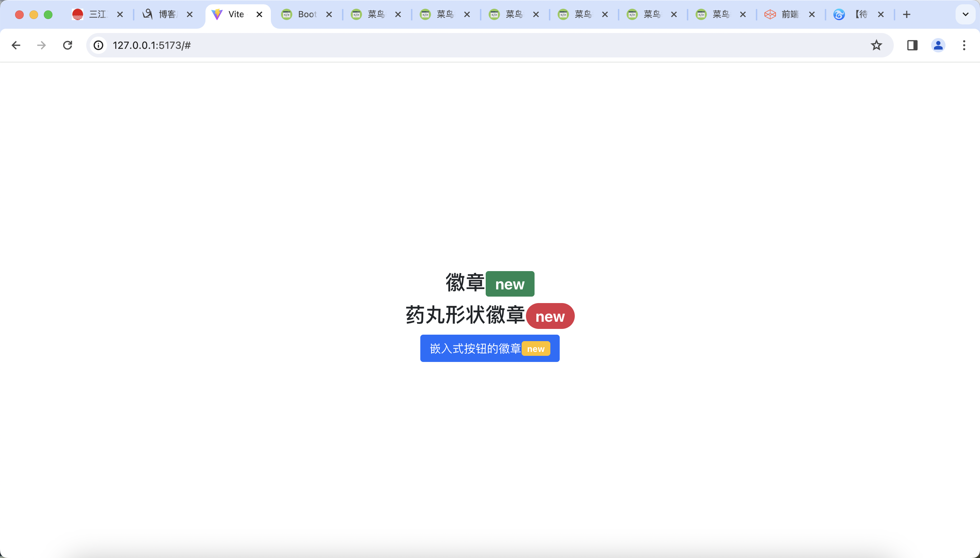
Task: Open the Chrome three-dot menu
Action: (964, 45)
